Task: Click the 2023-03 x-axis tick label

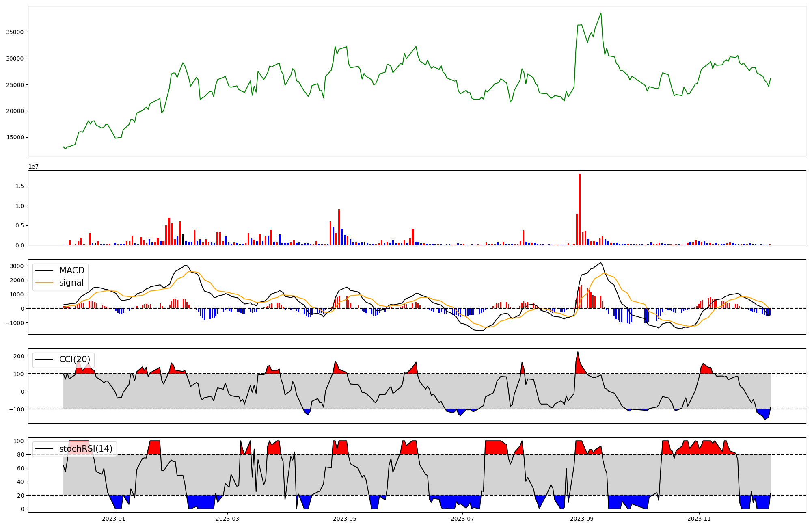Action: pos(227,519)
